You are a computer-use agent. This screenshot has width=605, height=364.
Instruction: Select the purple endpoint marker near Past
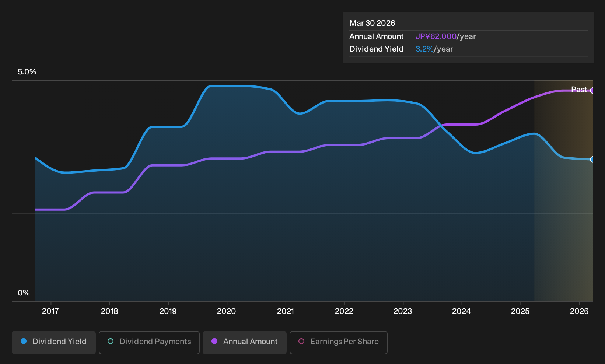click(x=592, y=91)
